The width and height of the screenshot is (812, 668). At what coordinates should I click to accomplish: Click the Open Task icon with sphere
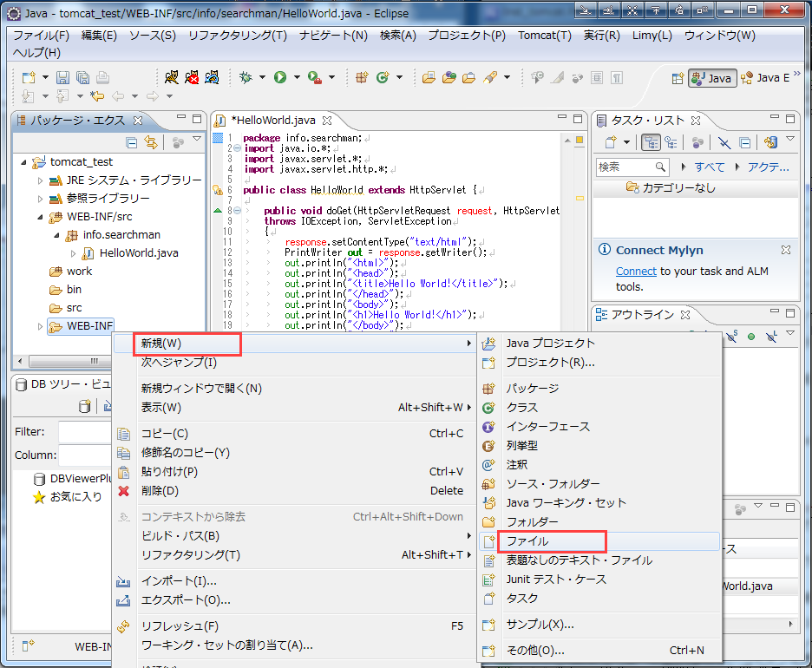point(449,78)
